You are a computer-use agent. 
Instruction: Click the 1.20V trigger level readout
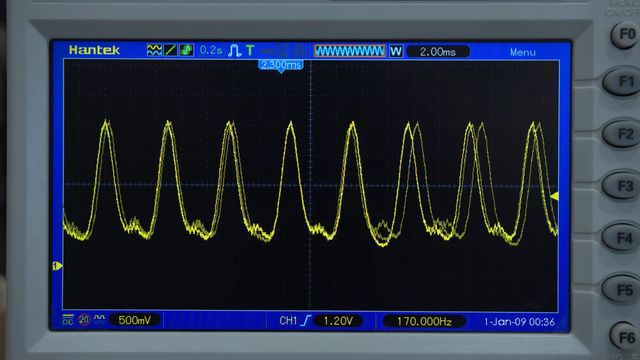pyautogui.click(x=338, y=321)
